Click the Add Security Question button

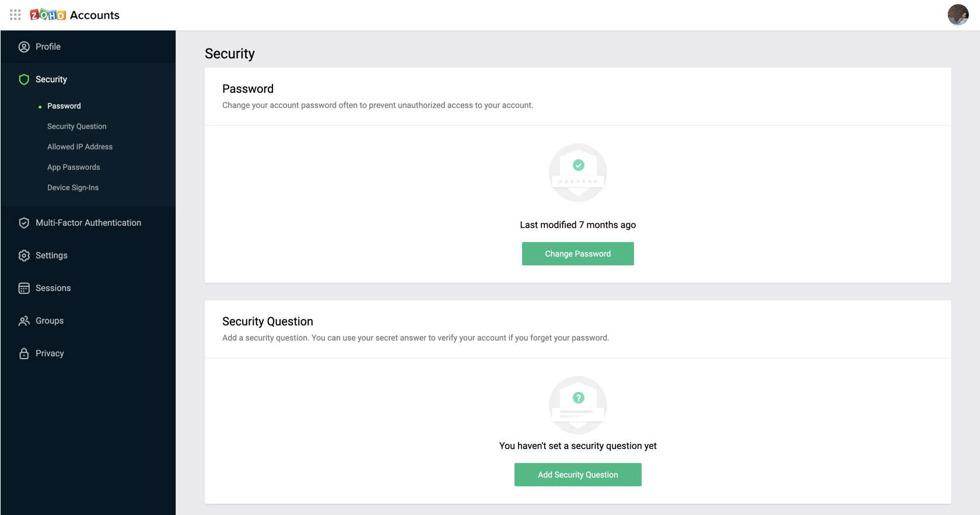[x=577, y=475]
